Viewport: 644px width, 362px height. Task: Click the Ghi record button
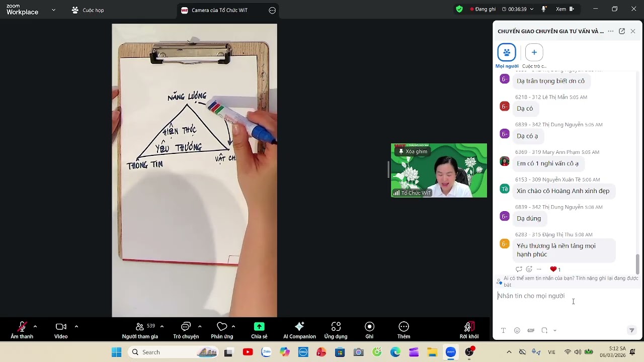click(x=369, y=330)
